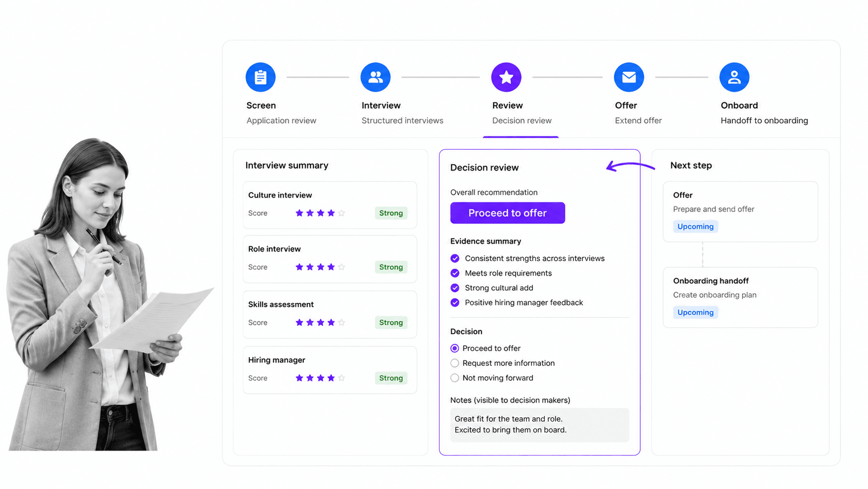868x489 pixels.
Task: Click the 'Structured interviews' subtitle
Action: point(402,121)
